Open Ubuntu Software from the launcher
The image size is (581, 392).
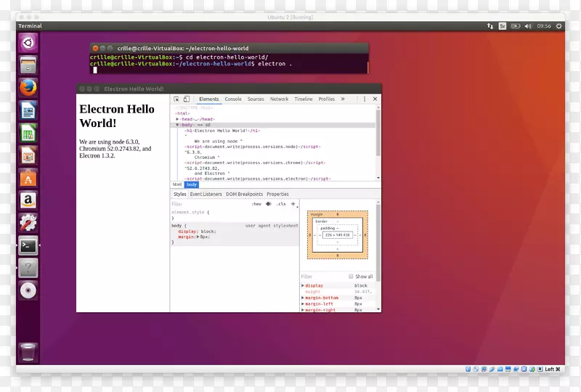[x=28, y=179]
